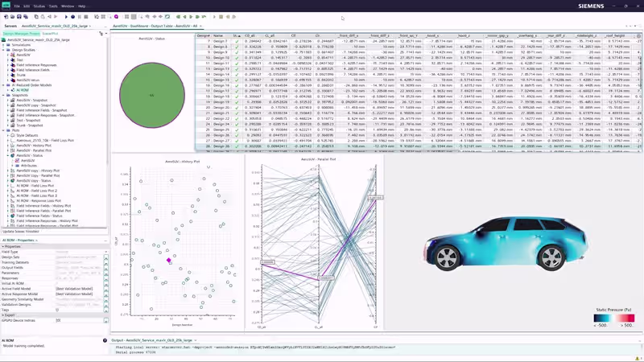Select Style Defaults tree item
644x362 pixels.
click(27, 135)
